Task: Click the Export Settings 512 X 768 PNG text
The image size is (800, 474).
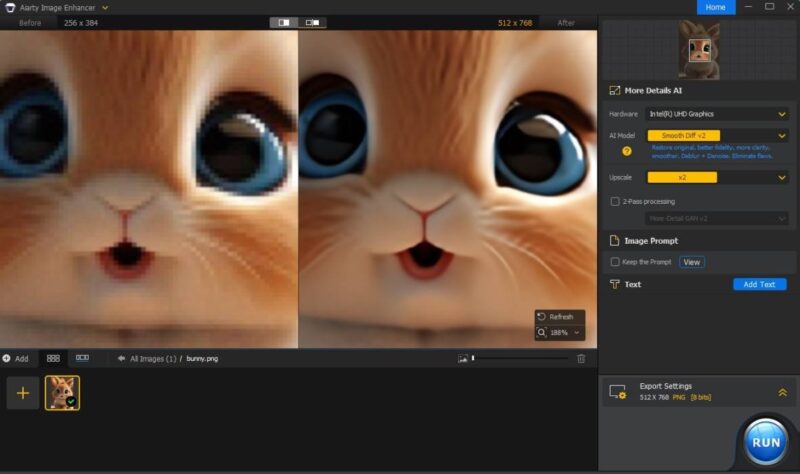Action: pyautogui.click(x=675, y=397)
